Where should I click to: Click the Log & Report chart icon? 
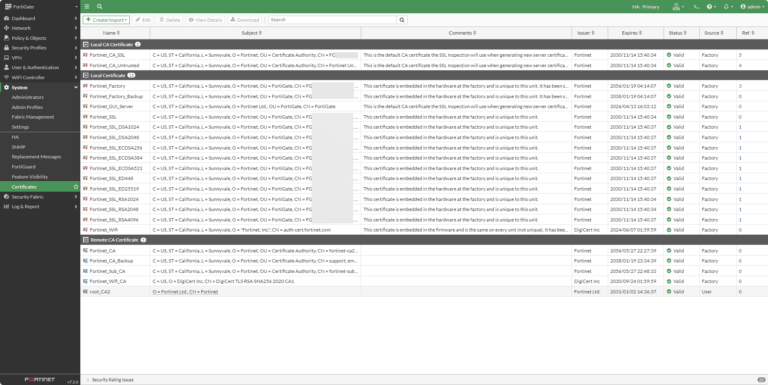point(6,206)
